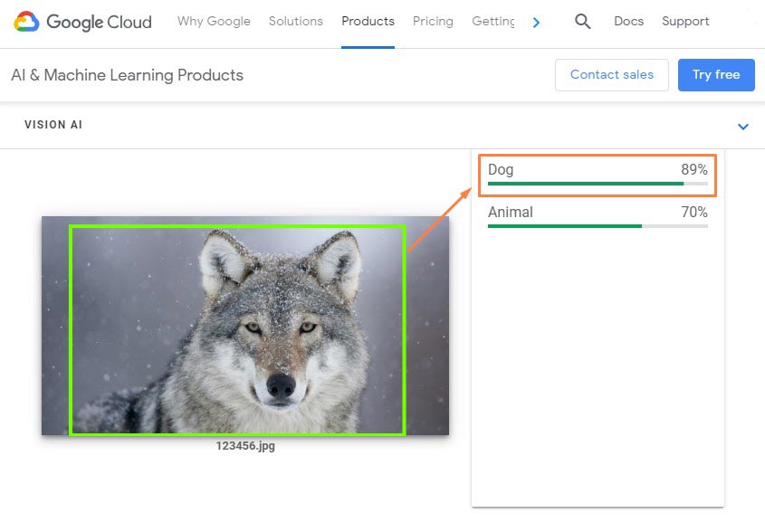Click the Why Google menu entry

[214, 21]
